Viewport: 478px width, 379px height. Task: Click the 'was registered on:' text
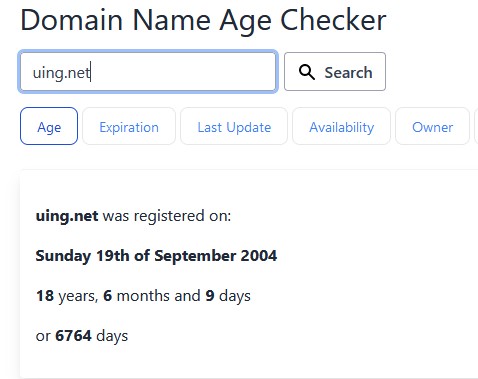click(167, 216)
